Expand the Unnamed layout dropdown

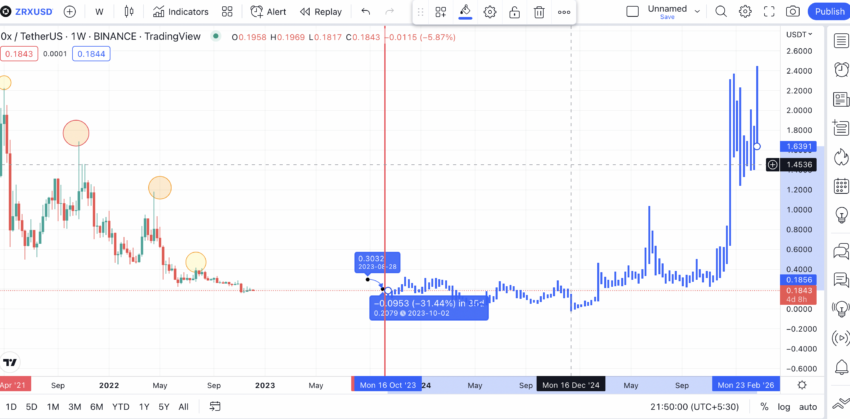(697, 11)
